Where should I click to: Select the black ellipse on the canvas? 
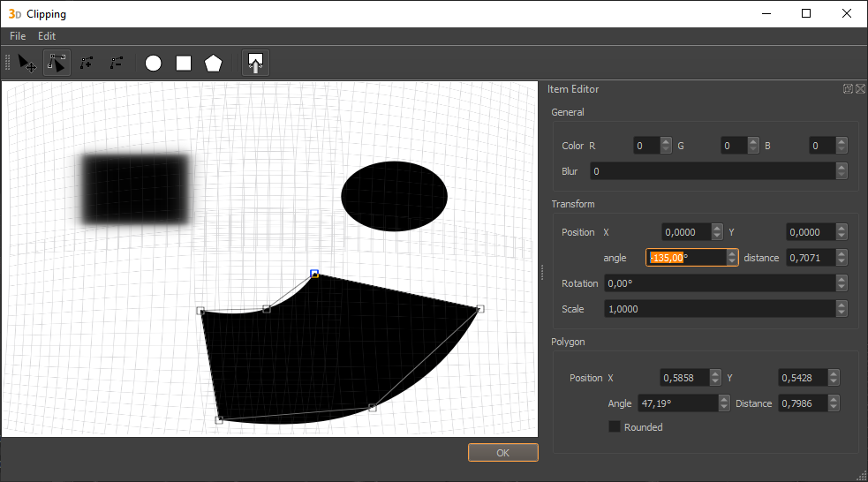(394, 196)
